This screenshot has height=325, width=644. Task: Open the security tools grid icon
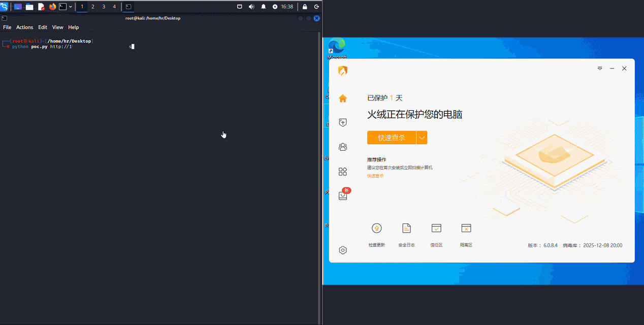[343, 171]
